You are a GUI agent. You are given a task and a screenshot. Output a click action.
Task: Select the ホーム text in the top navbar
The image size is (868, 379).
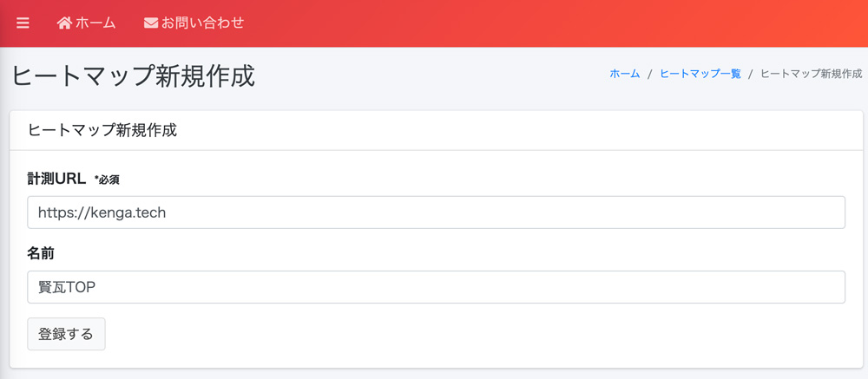click(x=95, y=23)
